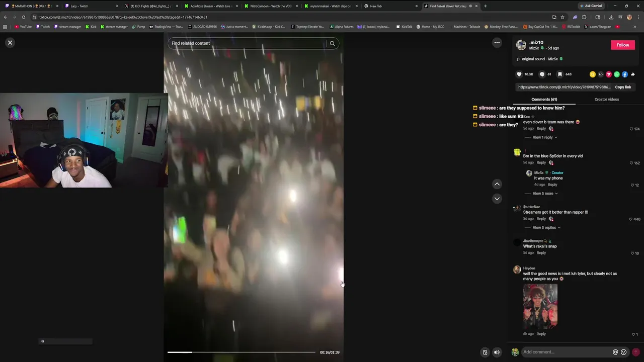Open the .miz10 profile name
This screenshot has width=644, height=362.
(x=536, y=43)
